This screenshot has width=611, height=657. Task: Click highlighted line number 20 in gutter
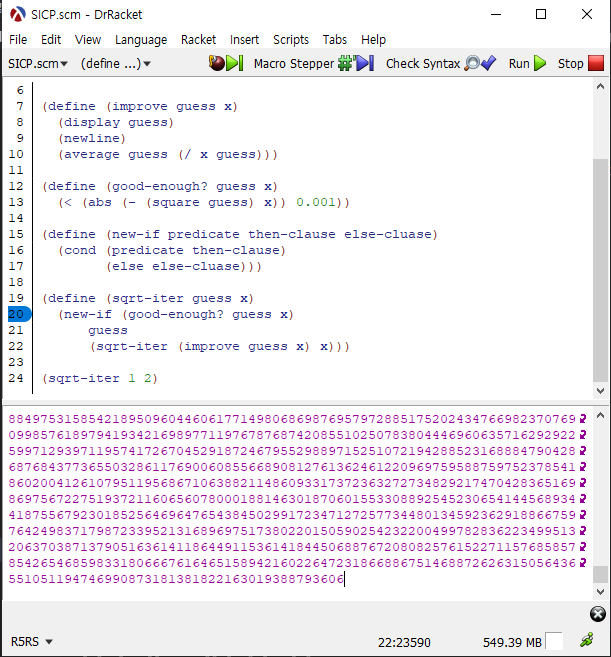point(17,314)
